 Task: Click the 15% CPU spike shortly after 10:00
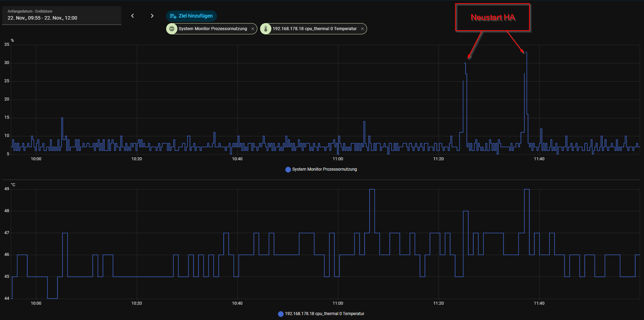pyautogui.click(x=62, y=118)
